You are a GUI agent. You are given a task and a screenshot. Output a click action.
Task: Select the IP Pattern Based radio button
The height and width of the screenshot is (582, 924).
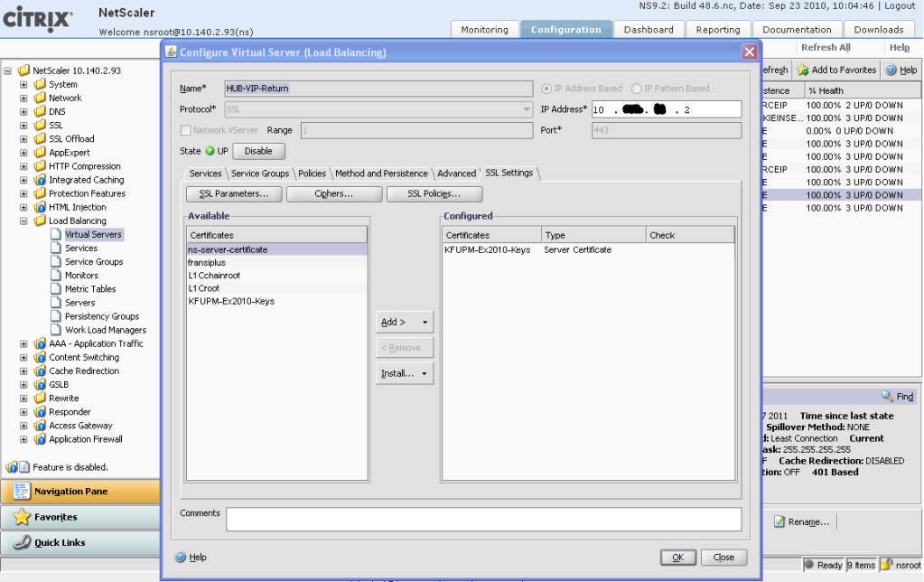(636, 89)
